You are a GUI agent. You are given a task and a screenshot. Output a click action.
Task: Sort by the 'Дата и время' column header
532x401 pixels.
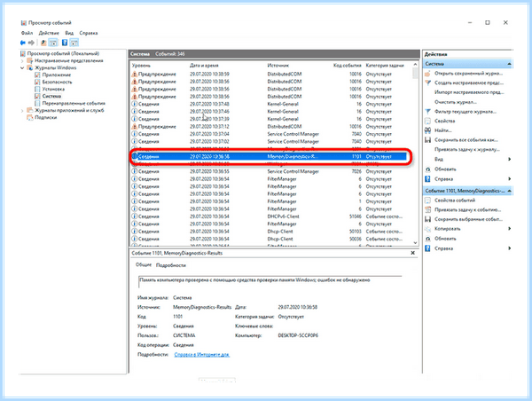(204, 65)
